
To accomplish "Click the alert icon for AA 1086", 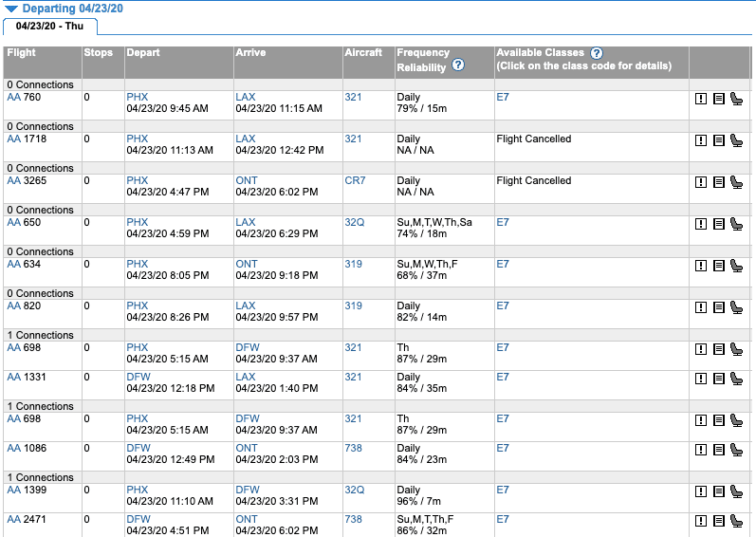I will [701, 450].
